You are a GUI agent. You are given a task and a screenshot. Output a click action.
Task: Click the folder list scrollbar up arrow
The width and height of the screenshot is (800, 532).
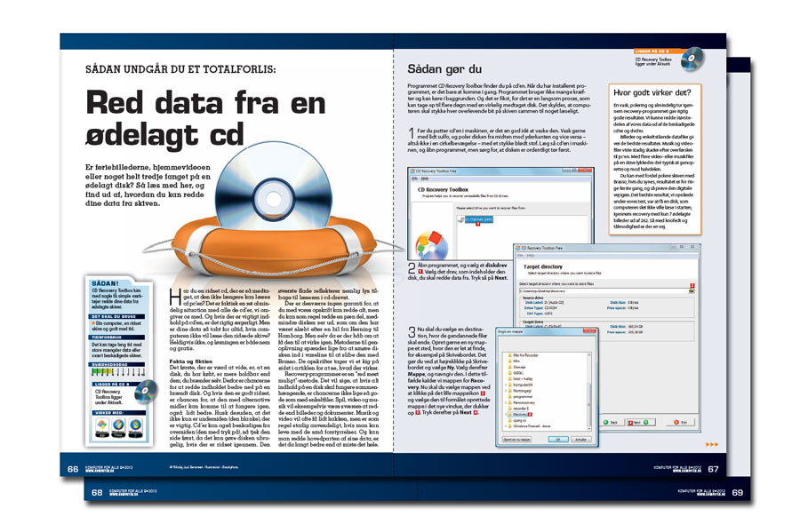pos(588,353)
